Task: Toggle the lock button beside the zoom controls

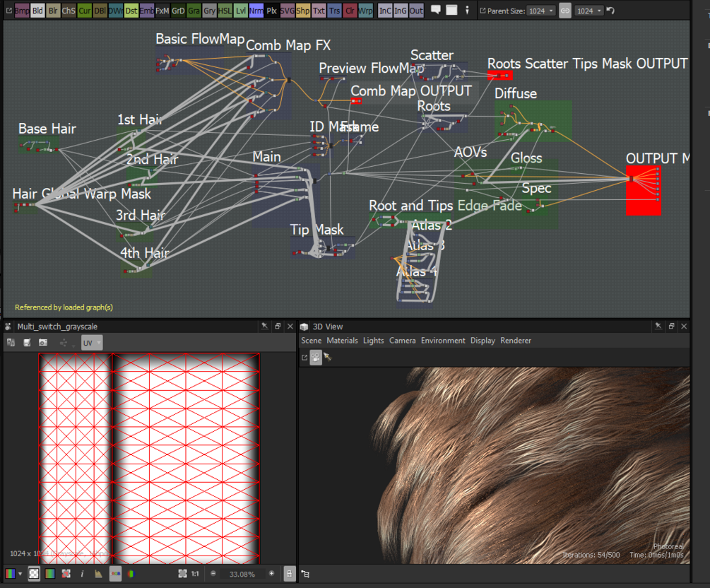Action: (x=289, y=573)
